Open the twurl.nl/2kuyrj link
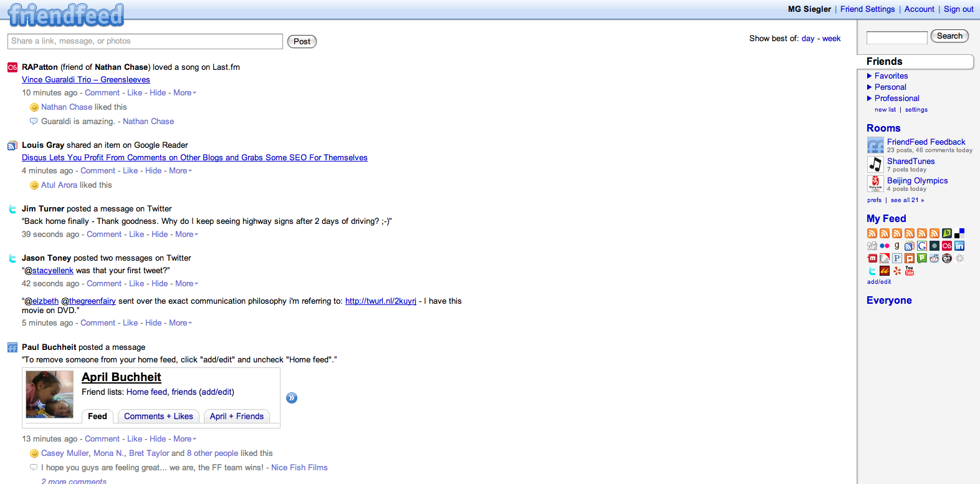This screenshot has width=980, height=484. (x=381, y=301)
